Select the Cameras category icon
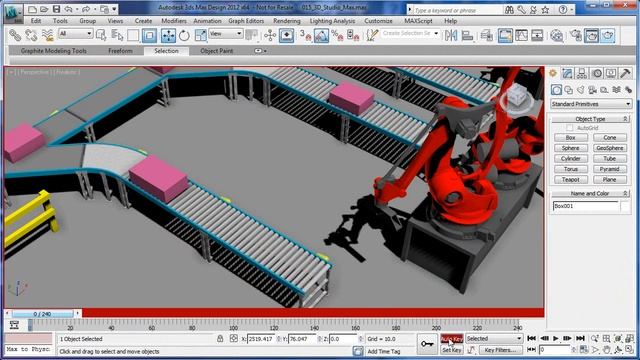 pos(592,89)
